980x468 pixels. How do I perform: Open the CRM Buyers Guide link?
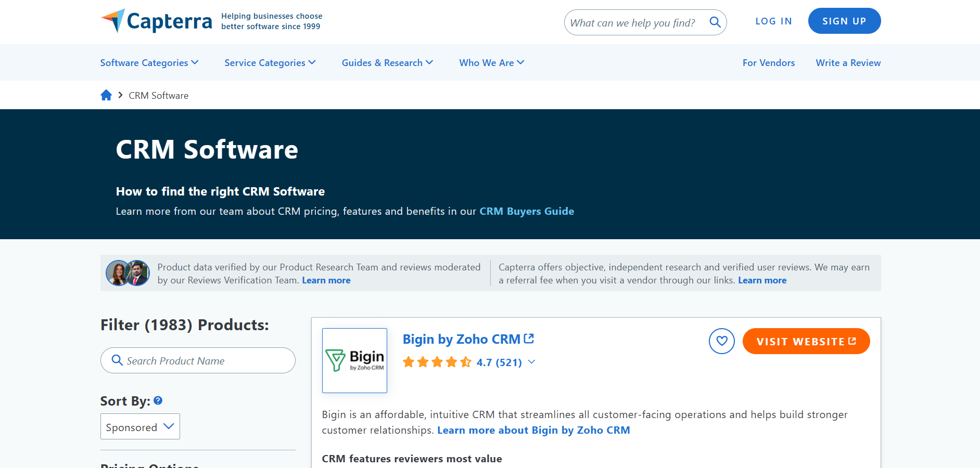(x=527, y=211)
